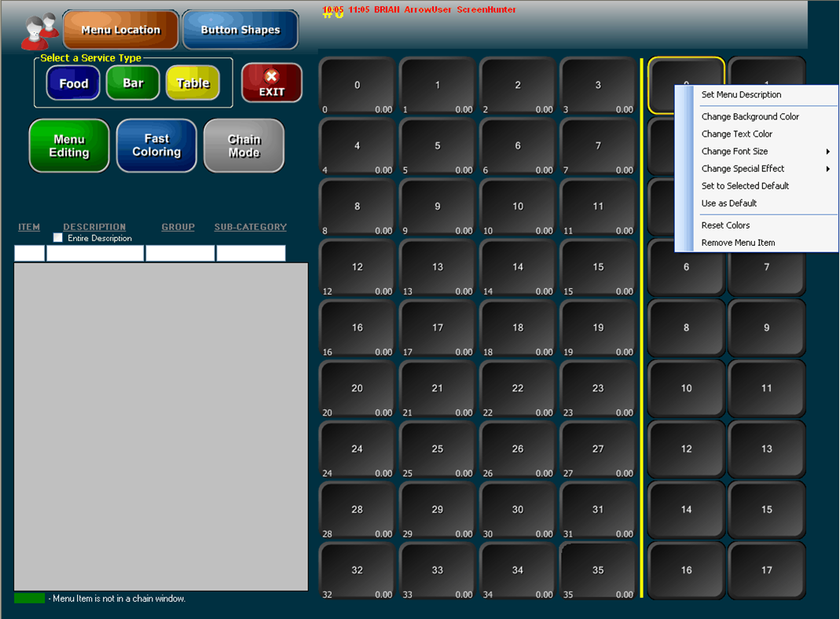The height and width of the screenshot is (619, 840).
Task: Open the Menu Location button
Action: click(x=120, y=30)
